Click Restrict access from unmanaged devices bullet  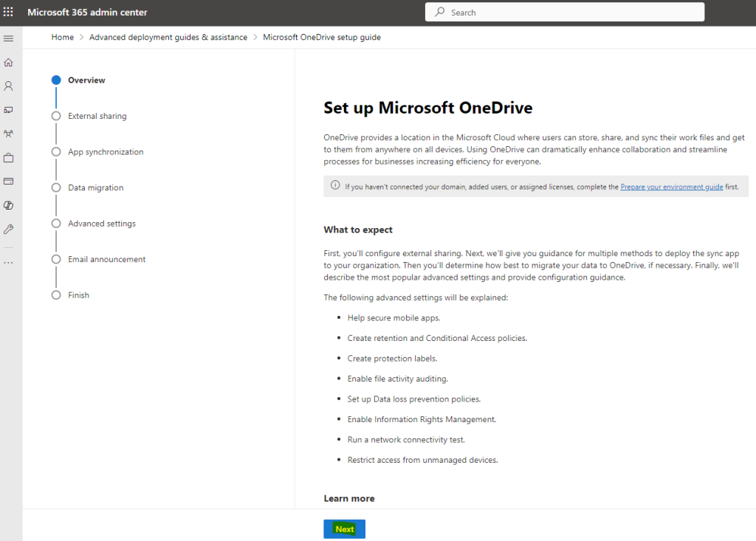(423, 460)
